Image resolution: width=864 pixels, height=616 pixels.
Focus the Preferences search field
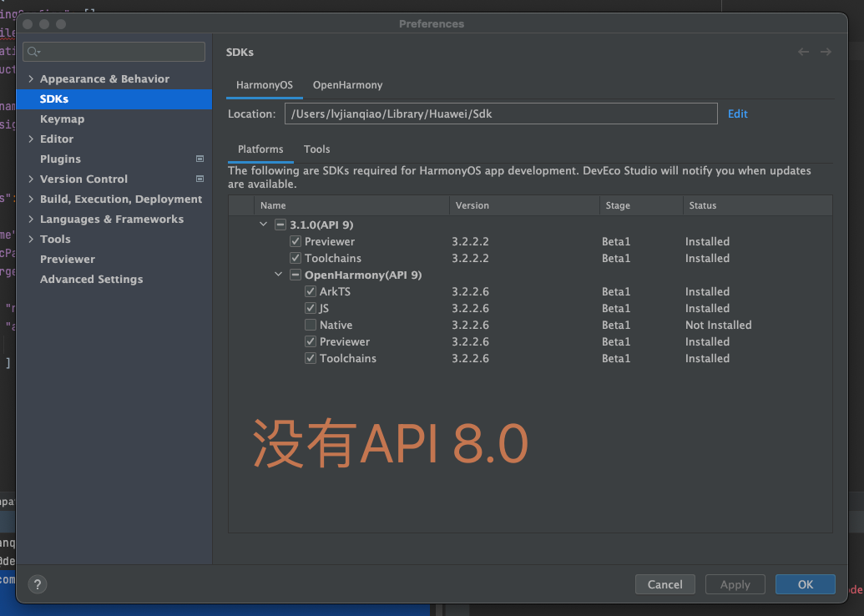pos(114,52)
